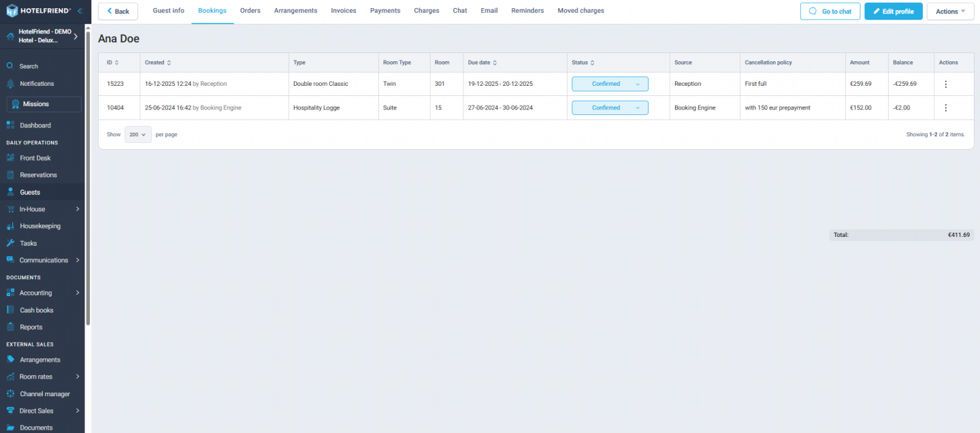Sort bookings by Created column
The height and width of the screenshot is (433, 980).
158,63
